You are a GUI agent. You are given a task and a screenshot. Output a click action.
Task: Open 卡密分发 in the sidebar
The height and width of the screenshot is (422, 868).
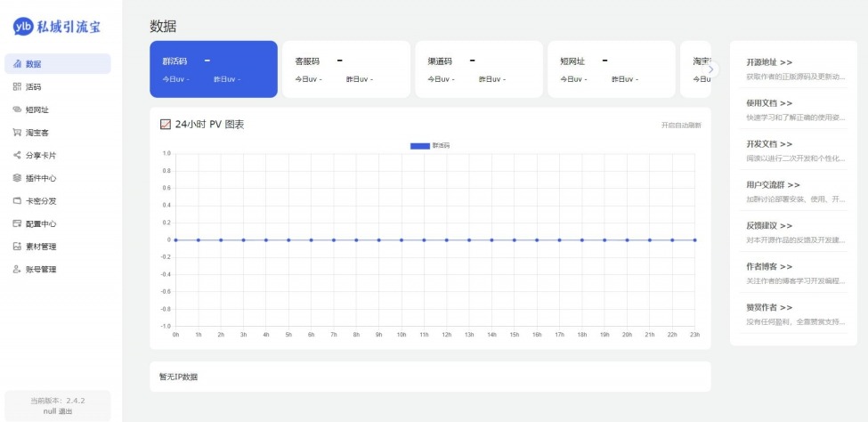pyautogui.click(x=58, y=201)
